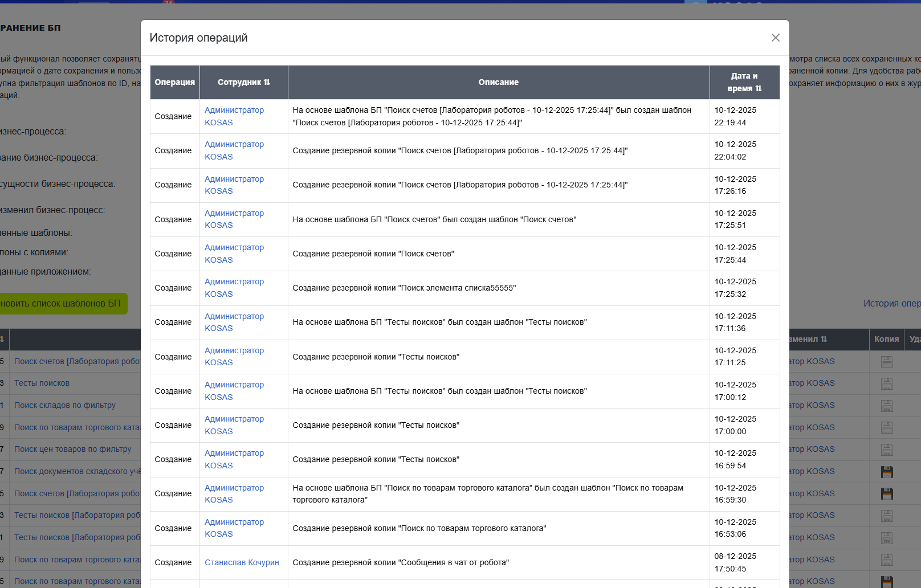
Task: Click the date cell 10-12-2025 16:59:30
Action: 744,494
